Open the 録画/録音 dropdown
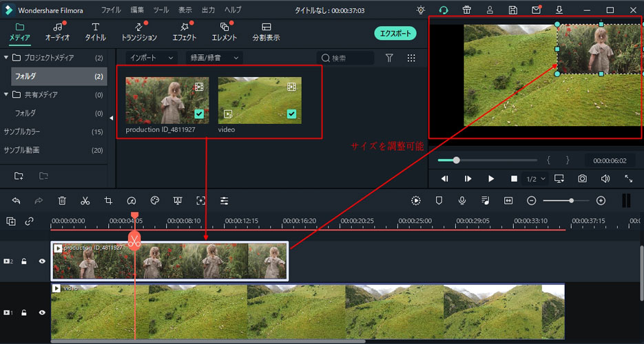 216,58
